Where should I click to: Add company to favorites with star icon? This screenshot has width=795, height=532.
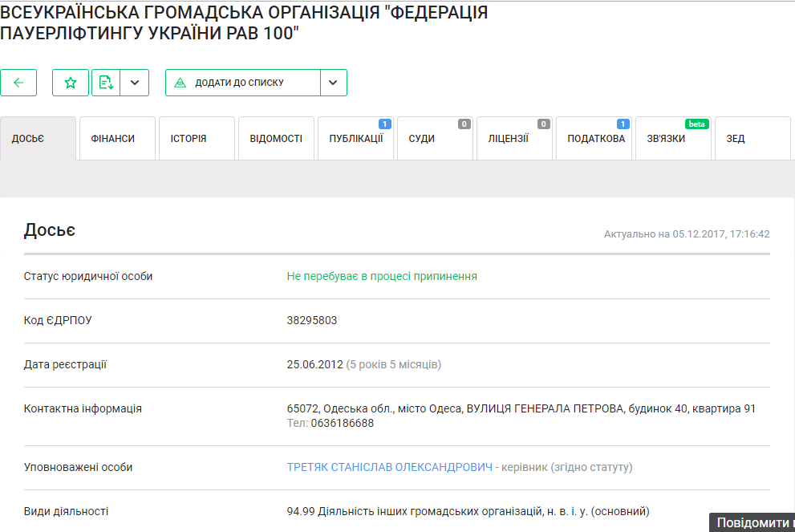tap(71, 83)
